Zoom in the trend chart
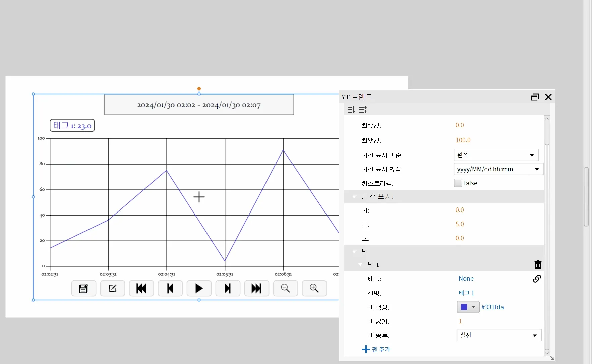Screen dimensions: 592x364 (x=314, y=288)
